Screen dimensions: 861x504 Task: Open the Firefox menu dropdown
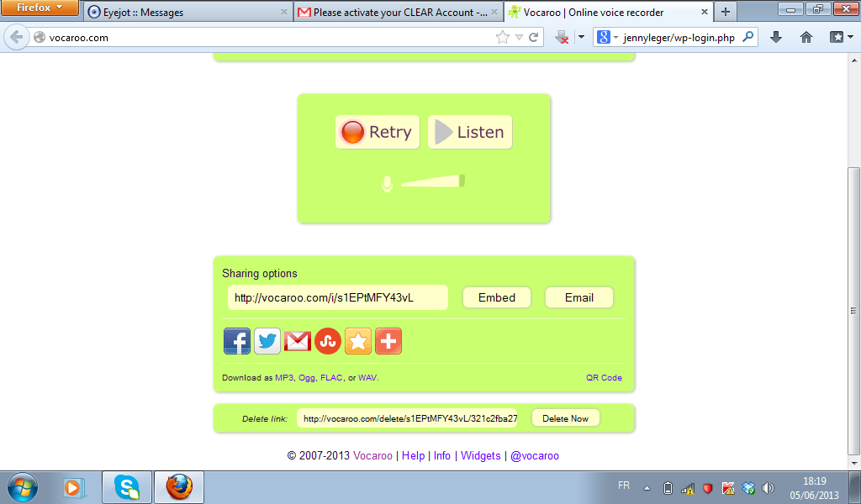coord(40,8)
